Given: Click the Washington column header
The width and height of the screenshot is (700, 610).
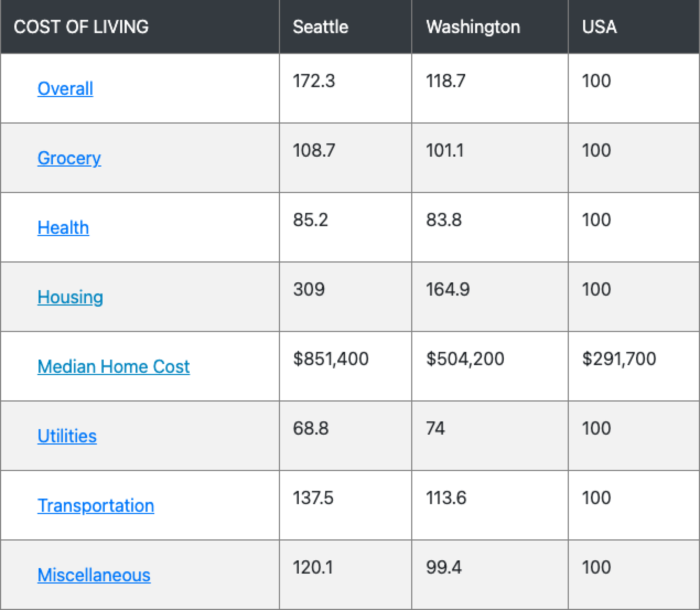Looking at the screenshot, I should click(x=473, y=27).
